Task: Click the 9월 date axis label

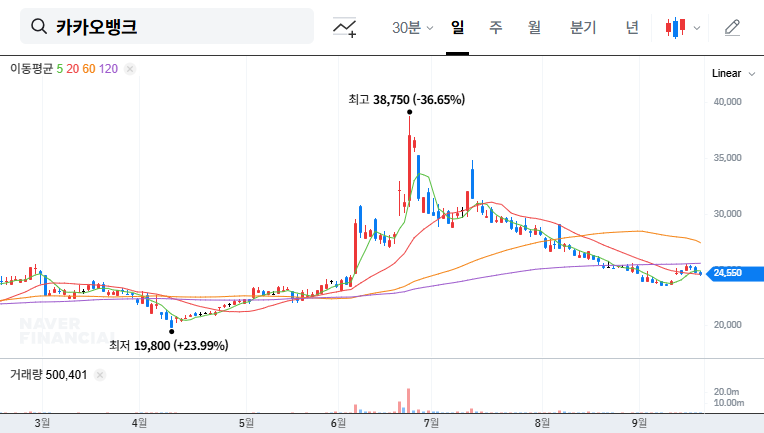Action: (639, 423)
